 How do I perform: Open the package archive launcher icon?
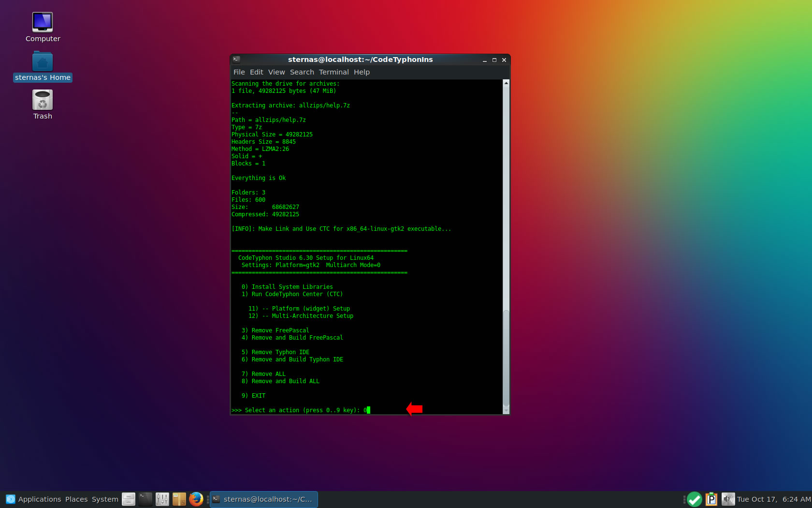[x=179, y=499]
